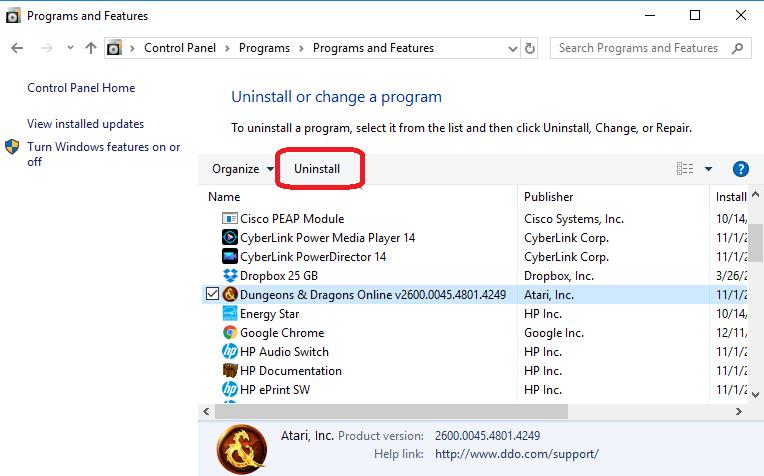This screenshot has height=476, width=764.
Task: Select CyberLink Power Media Player 14 icon
Action: click(229, 237)
